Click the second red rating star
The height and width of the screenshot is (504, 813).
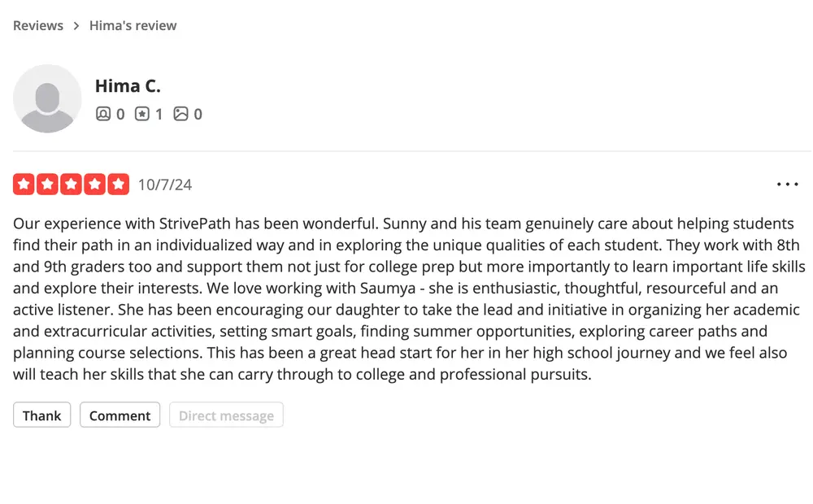pyautogui.click(x=47, y=184)
